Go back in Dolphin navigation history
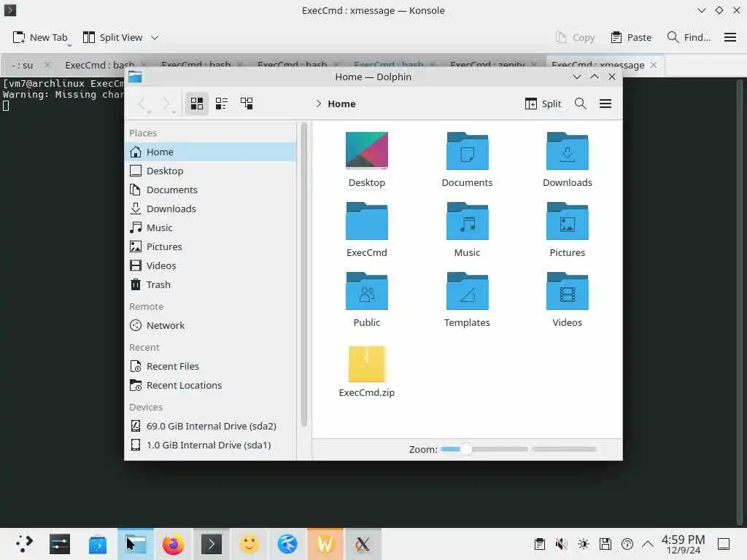This screenshot has height=560, width=747. pos(142,104)
